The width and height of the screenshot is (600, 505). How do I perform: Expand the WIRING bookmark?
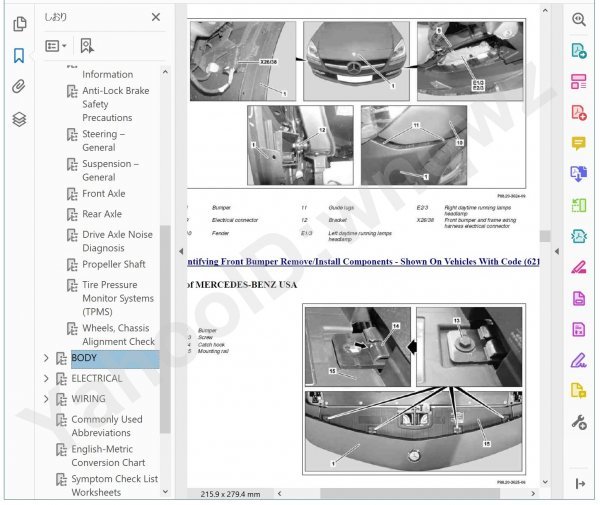coord(46,399)
